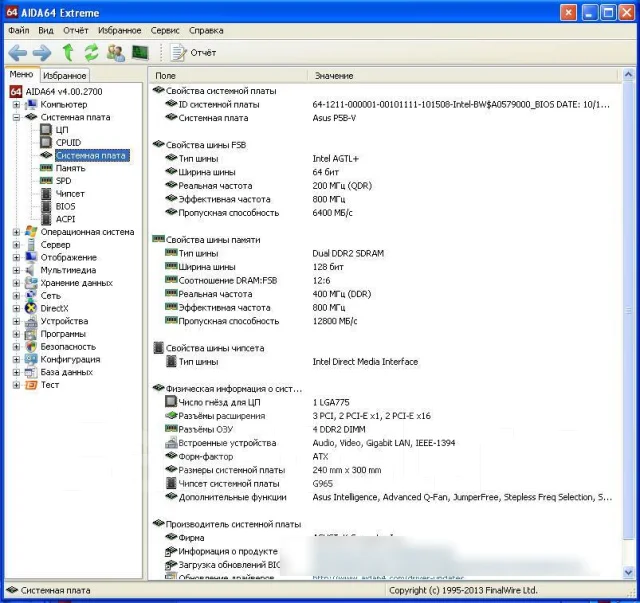Select the Intel AGTL+ value

click(336, 158)
